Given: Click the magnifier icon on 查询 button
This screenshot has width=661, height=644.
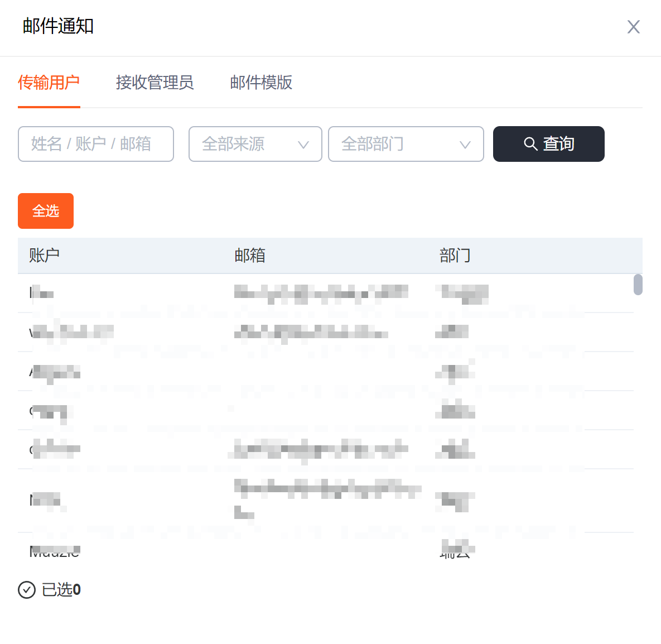Looking at the screenshot, I should point(530,144).
